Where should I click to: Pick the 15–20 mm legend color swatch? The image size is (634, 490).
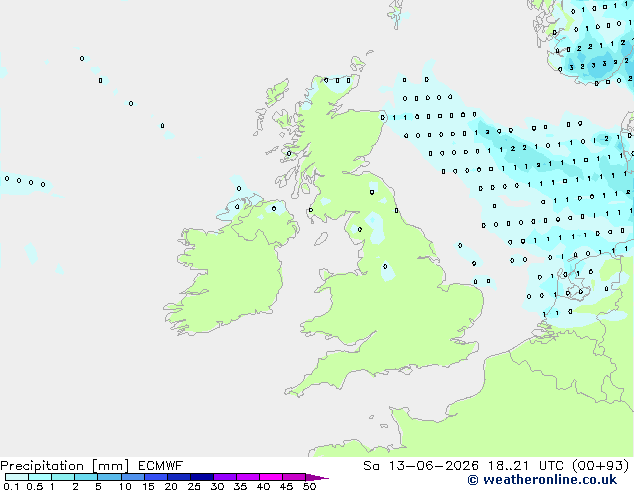(156, 477)
